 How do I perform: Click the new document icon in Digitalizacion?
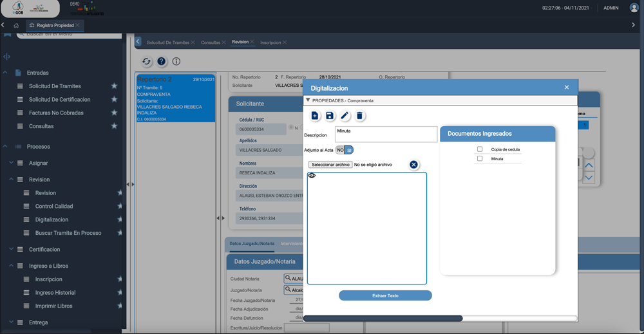click(315, 116)
